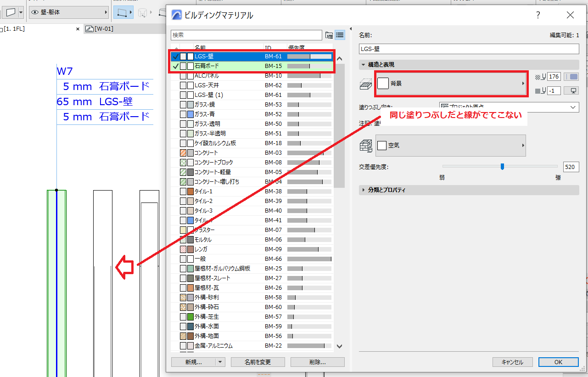Click the brick surface paint icon
This screenshot has height=377, width=588.
(x=366, y=146)
